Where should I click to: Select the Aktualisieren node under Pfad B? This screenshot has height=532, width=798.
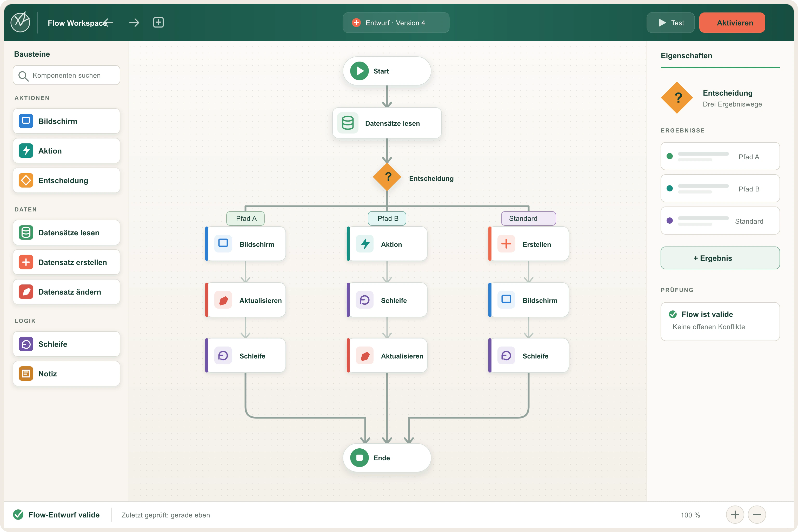point(387,355)
